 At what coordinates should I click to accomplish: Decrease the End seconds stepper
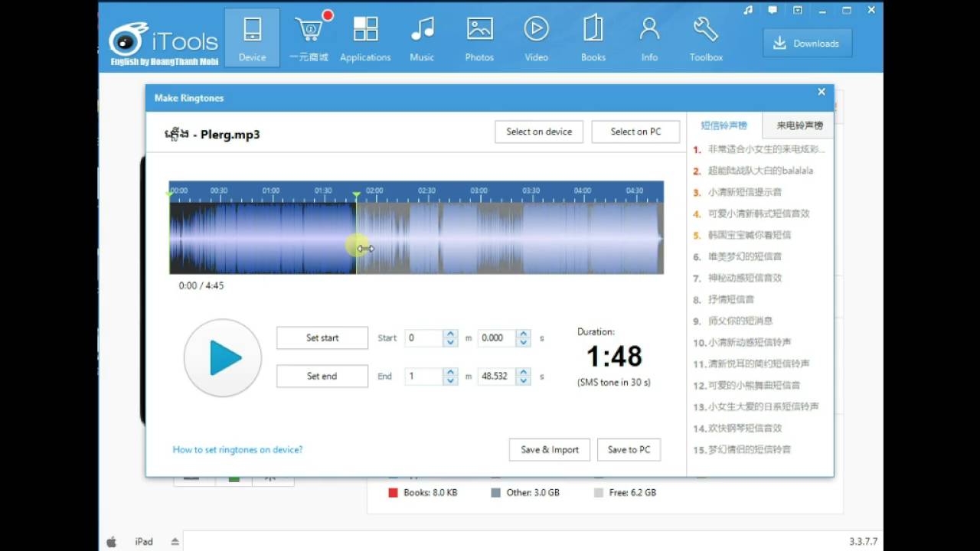pyautogui.click(x=523, y=380)
